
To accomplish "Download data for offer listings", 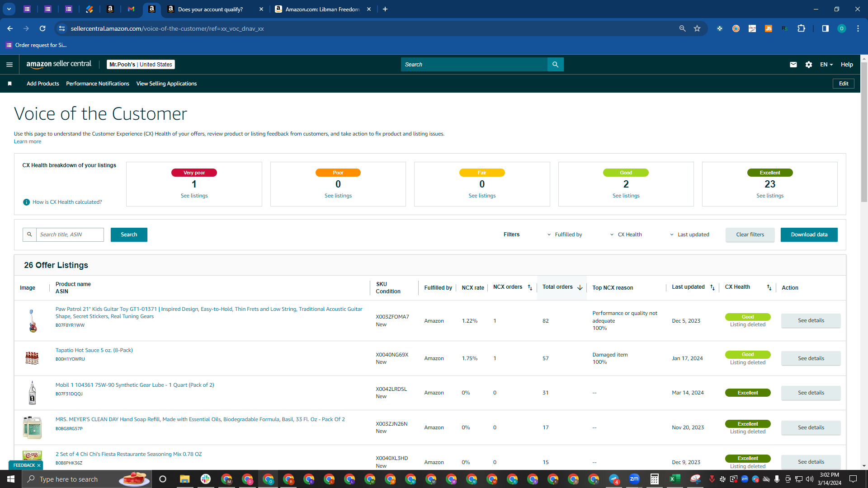I will coord(809,235).
